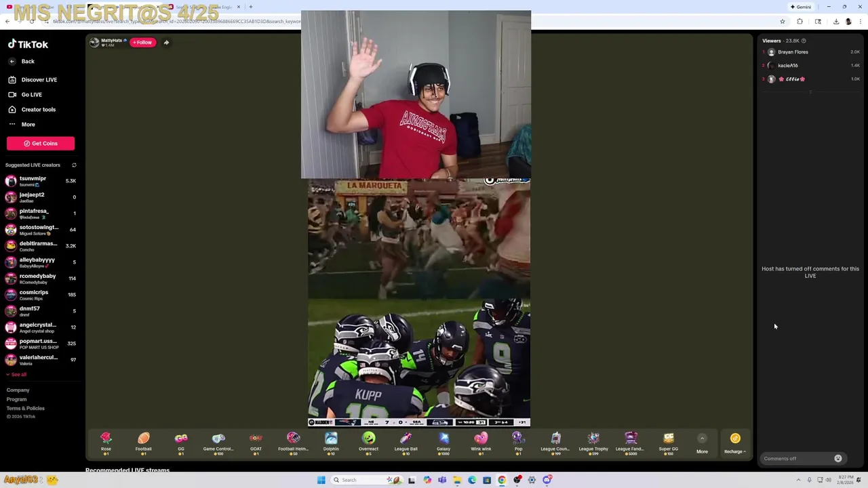Open Terms & Policies link
The height and width of the screenshot is (488, 868).
(25, 408)
